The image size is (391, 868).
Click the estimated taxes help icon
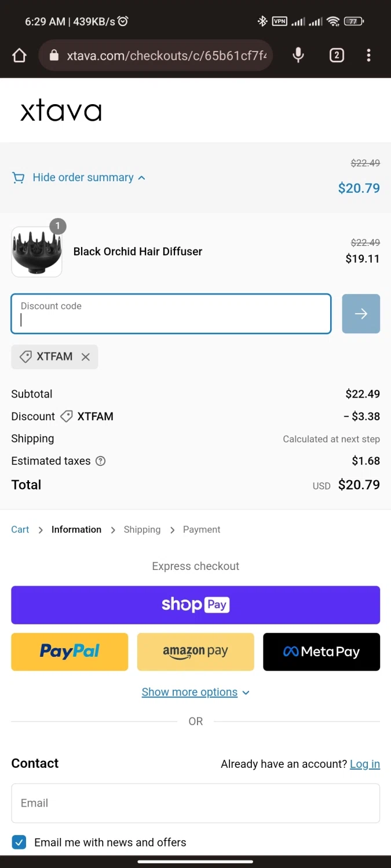pyautogui.click(x=100, y=461)
